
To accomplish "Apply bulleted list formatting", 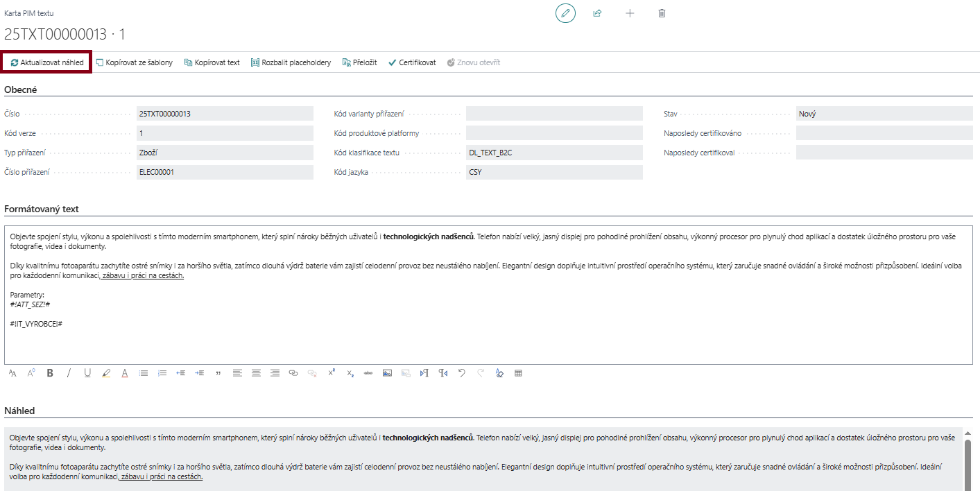I will pyautogui.click(x=144, y=373).
